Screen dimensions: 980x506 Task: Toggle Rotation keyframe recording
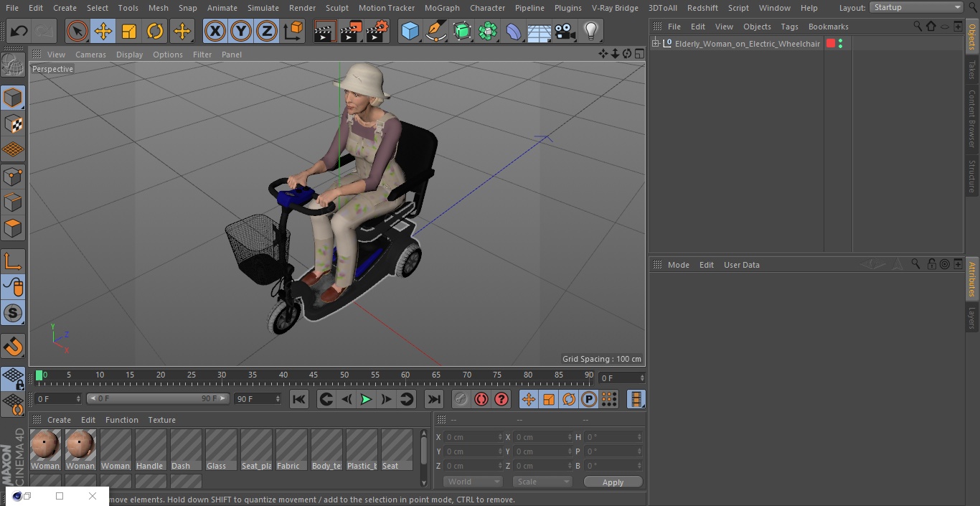(x=569, y=399)
